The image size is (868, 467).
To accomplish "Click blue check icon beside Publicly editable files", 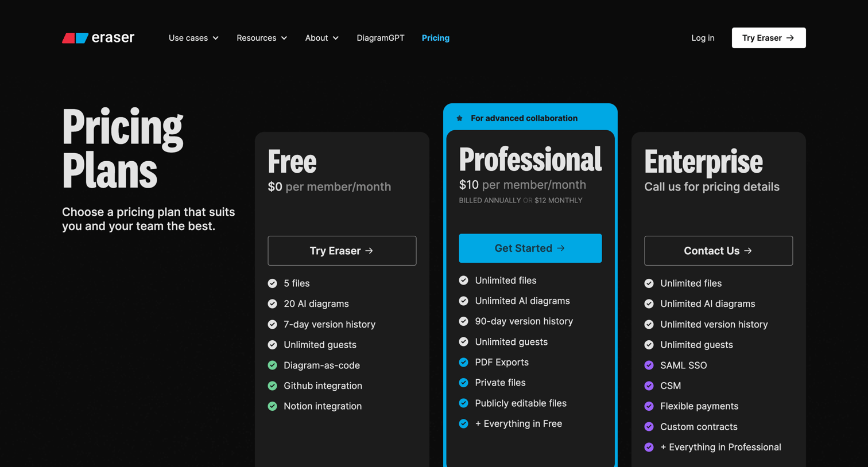I will [x=464, y=403].
